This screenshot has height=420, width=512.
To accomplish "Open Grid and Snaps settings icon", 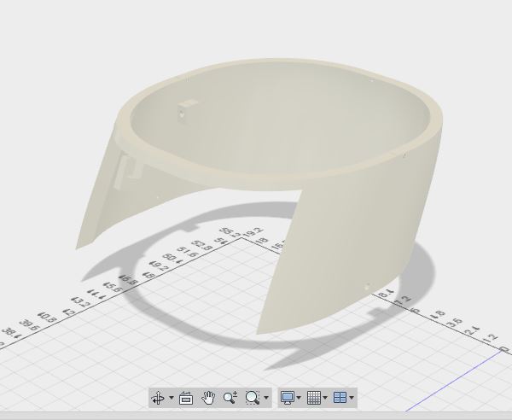I will (314, 398).
